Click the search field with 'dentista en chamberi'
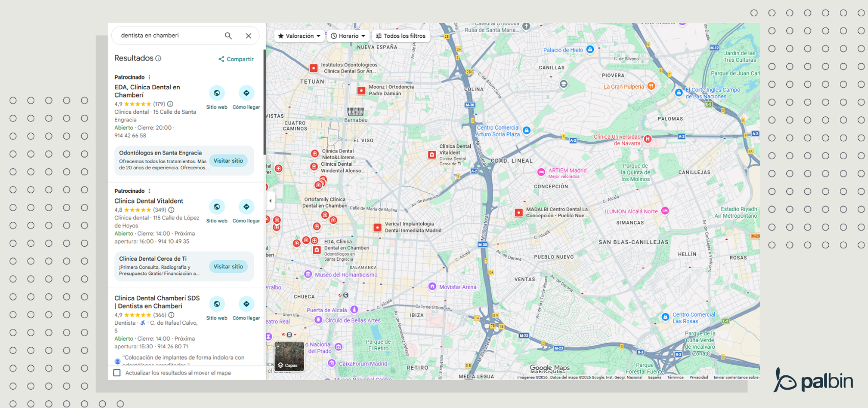 point(168,36)
